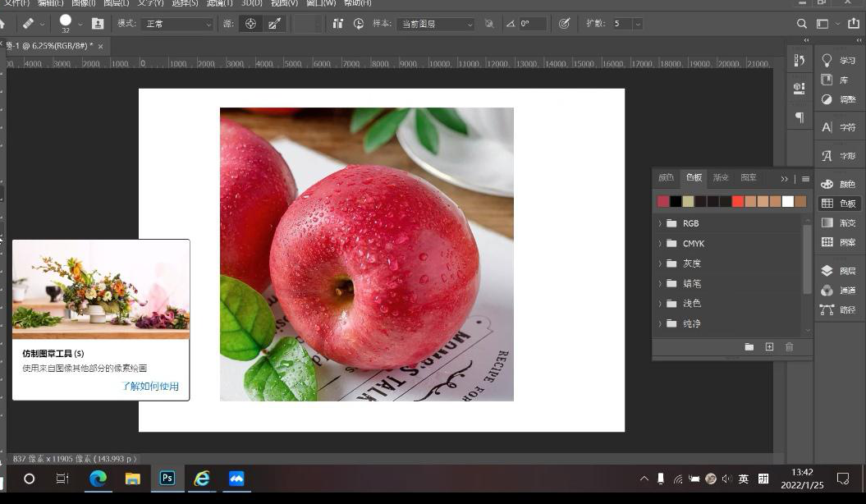
Task: Expand the CMYK swatch folder
Action: 660,244
